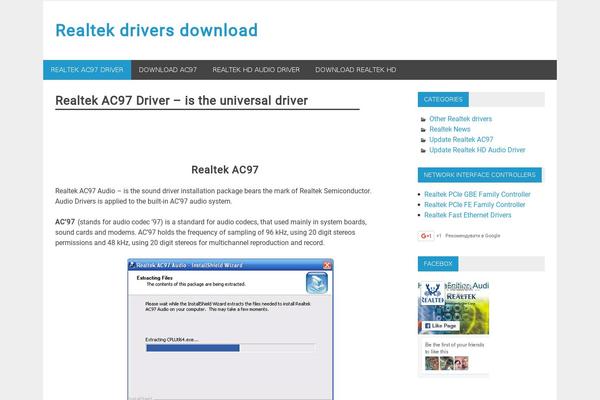The width and height of the screenshot is (600, 400).
Task: Open the Update Realtek AC97 category
Action: [x=461, y=139]
